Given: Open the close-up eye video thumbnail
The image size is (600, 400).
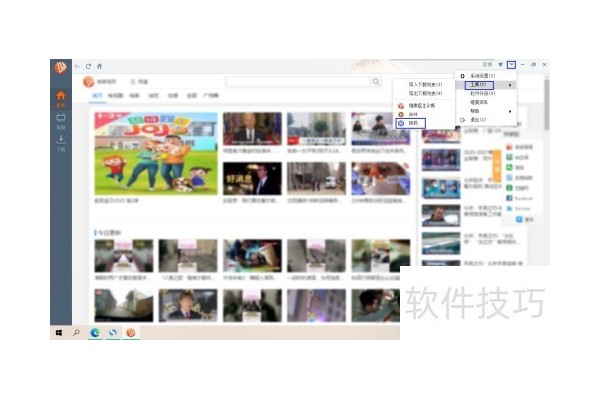Looking at the screenshot, I should (x=381, y=178).
